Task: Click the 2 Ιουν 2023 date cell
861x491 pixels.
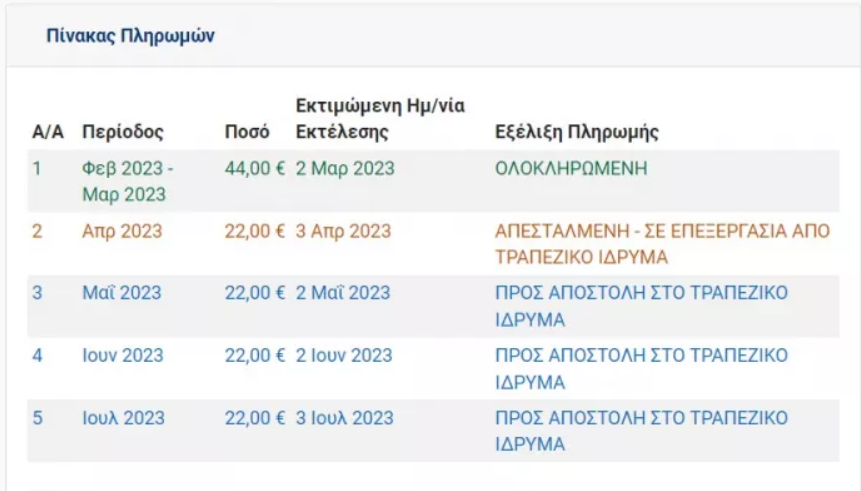Action: [344, 355]
